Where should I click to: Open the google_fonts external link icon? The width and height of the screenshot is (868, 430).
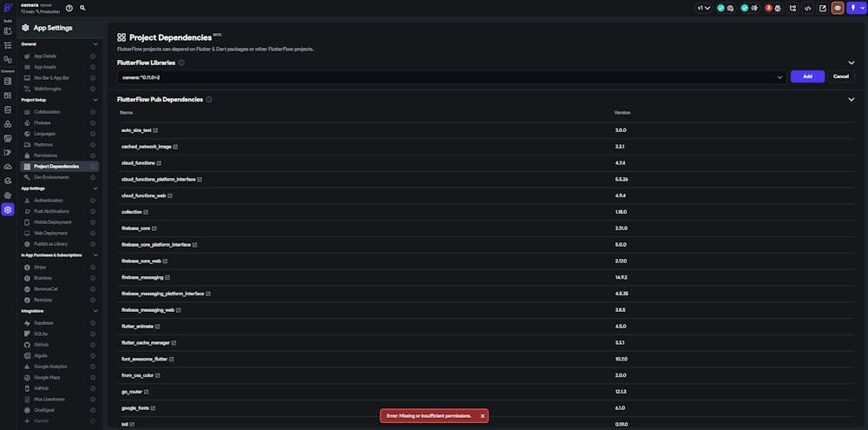click(x=153, y=408)
